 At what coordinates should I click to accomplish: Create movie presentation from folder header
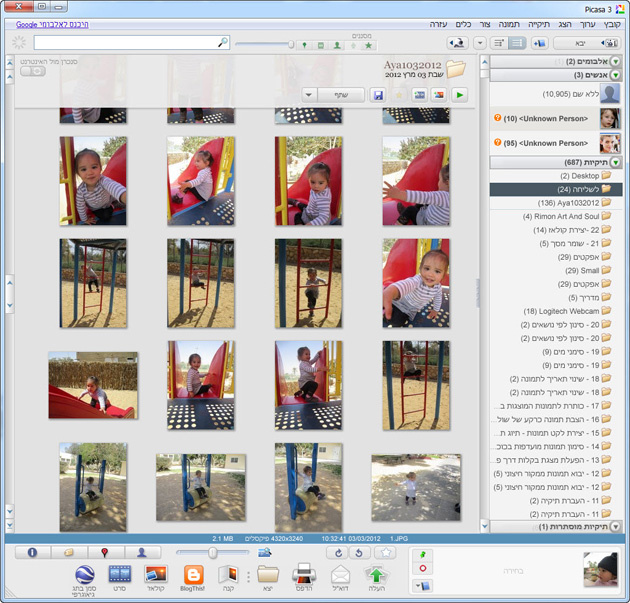click(x=419, y=95)
